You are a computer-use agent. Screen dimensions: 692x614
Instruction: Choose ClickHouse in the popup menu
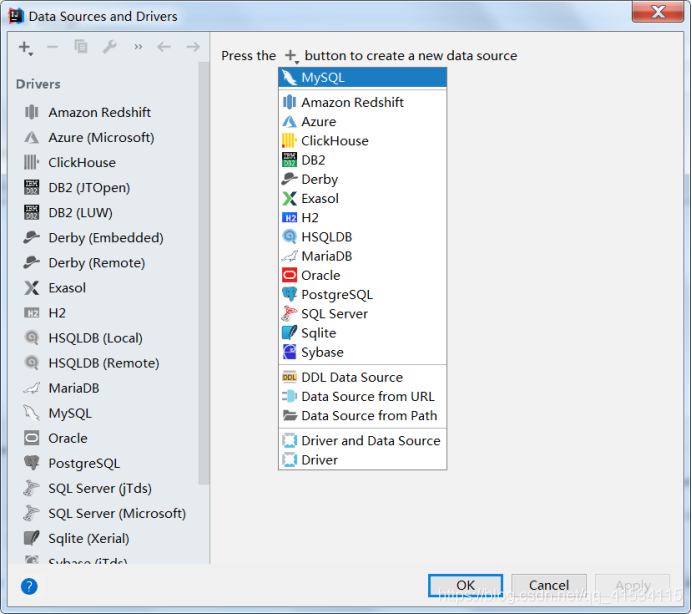(x=362, y=141)
